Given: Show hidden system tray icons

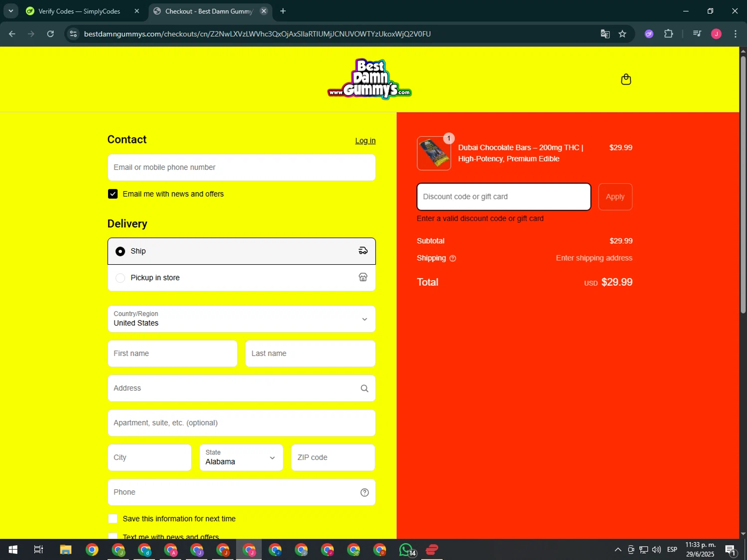Looking at the screenshot, I should tap(618, 550).
